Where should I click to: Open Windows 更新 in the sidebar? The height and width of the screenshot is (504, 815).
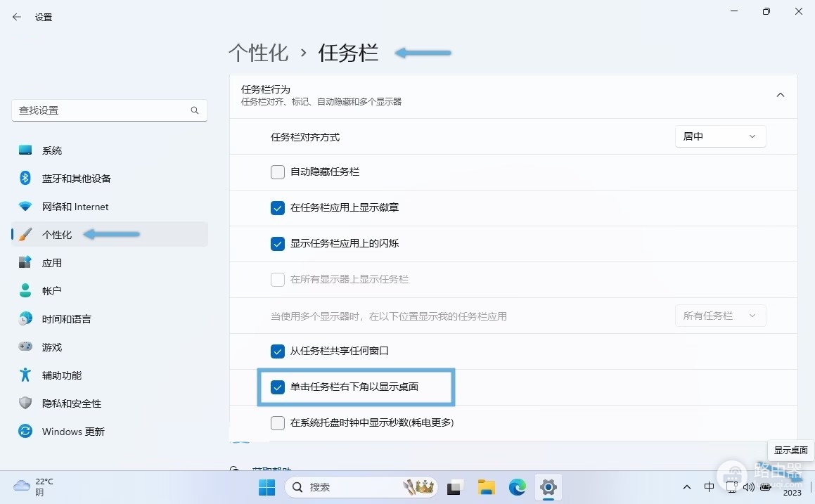pyautogui.click(x=110, y=432)
